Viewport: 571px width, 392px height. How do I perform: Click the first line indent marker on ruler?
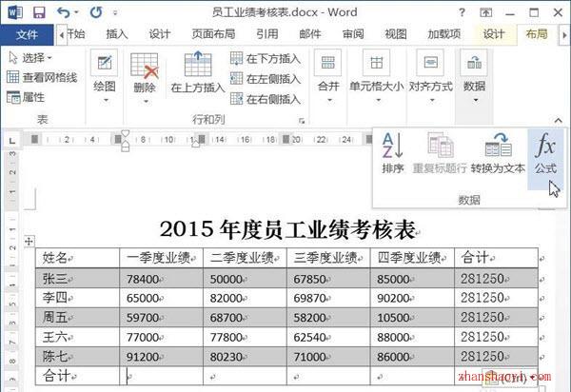[125, 133]
